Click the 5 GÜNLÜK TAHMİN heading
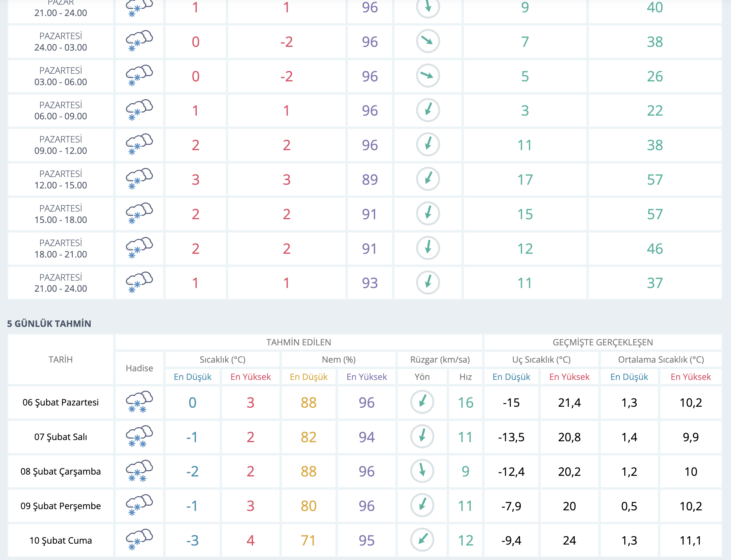This screenshot has width=731, height=560. point(49,324)
